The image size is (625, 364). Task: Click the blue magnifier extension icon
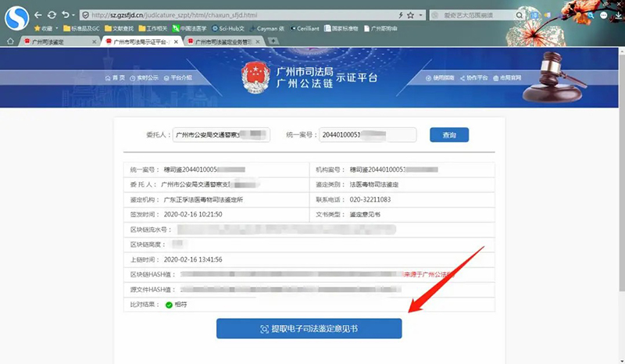tap(591, 15)
